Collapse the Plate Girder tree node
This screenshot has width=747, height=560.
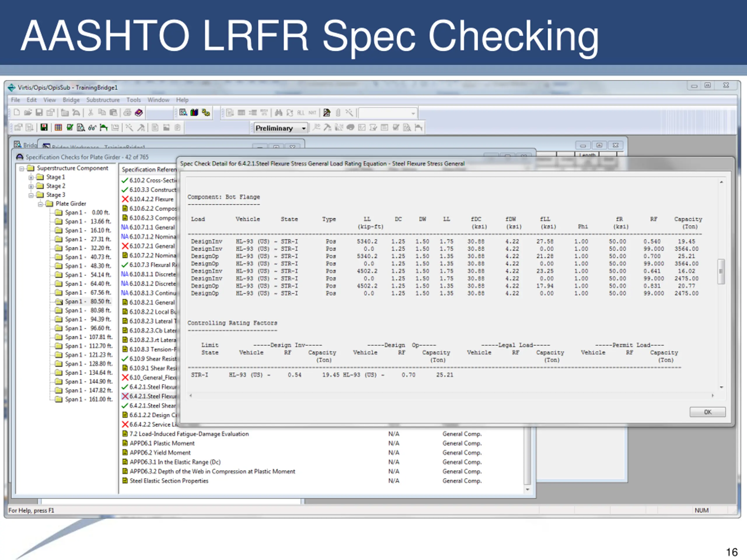[x=40, y=204]
